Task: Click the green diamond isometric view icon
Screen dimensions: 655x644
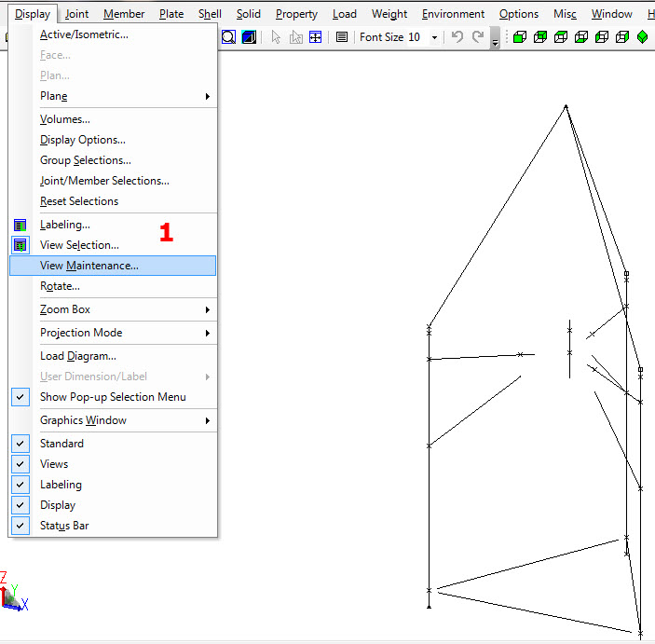Action: pyautogui.click(x=643, y=37)
